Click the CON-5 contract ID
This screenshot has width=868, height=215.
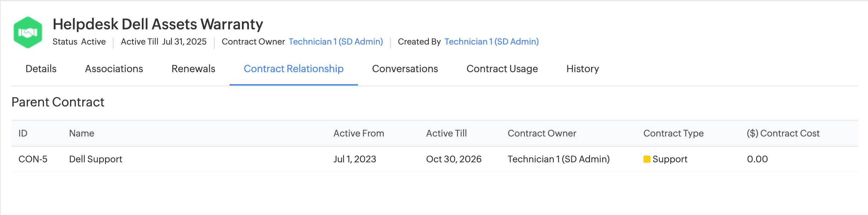[33, 159]
